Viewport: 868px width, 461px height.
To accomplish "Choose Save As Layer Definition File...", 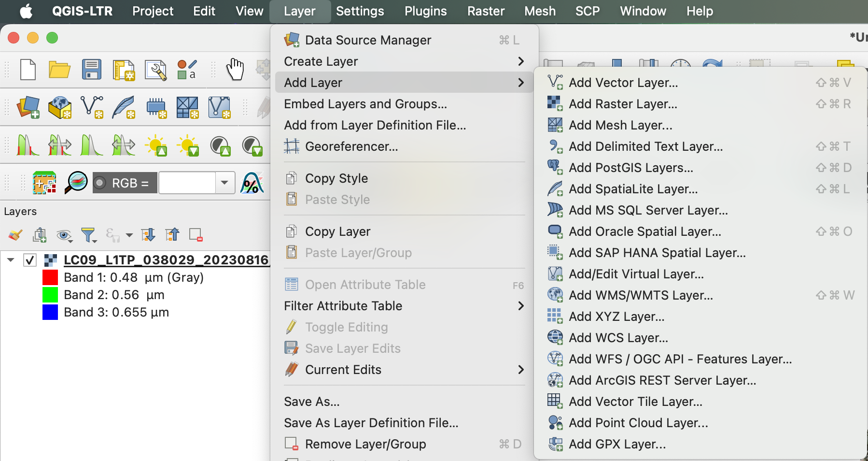I will tap(404, 423).
